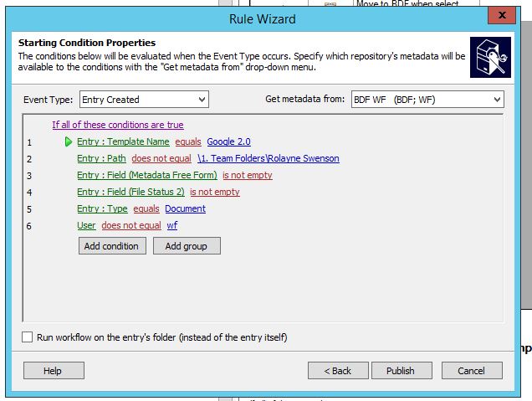Click 'Entry : Field (File Status 2)' link
The height and width of the screenshot is (401, 532).
pos(130,192)
